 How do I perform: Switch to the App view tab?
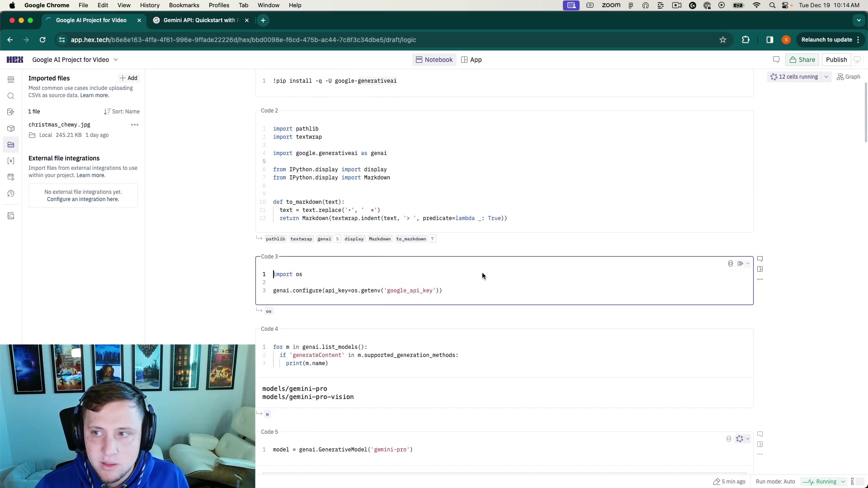472,60
